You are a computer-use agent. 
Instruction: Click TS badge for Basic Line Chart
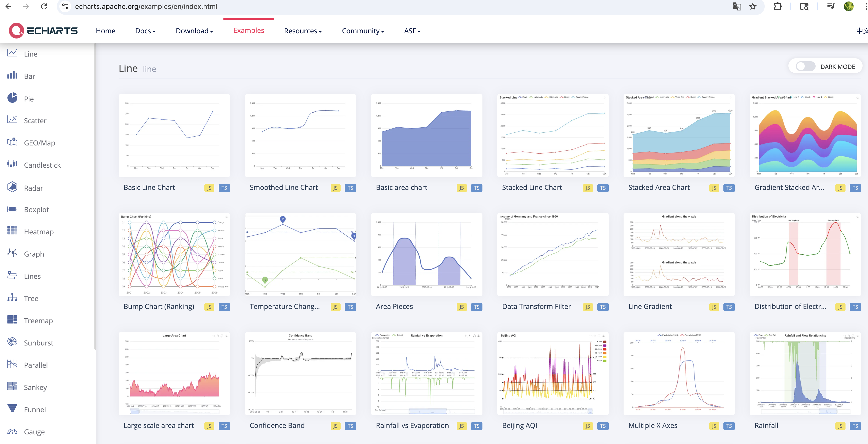tap(224, 188)
